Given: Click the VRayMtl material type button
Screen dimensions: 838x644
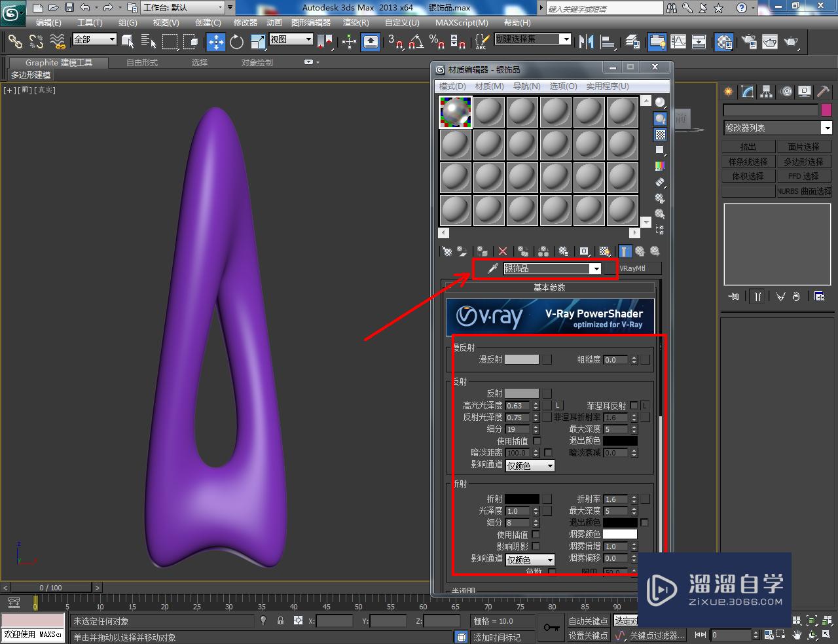Looking at the screenshot, I should coord(632,268).
